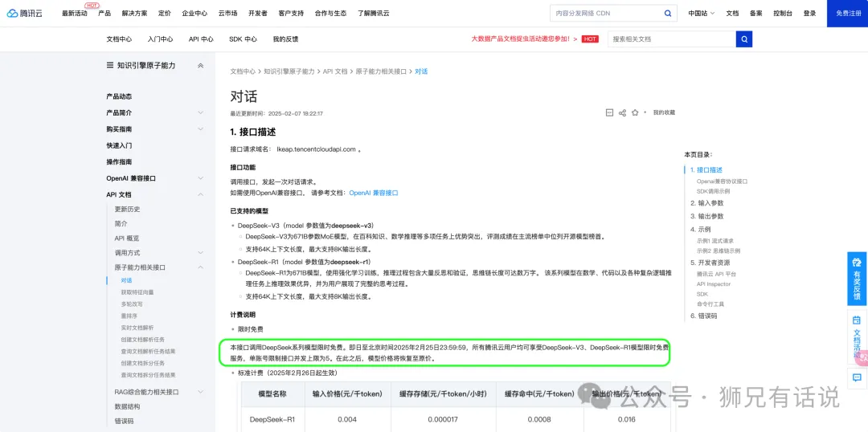868x432 pixels.
Task: Click the 搜索相关文档 input field
Action: point(671,39)
